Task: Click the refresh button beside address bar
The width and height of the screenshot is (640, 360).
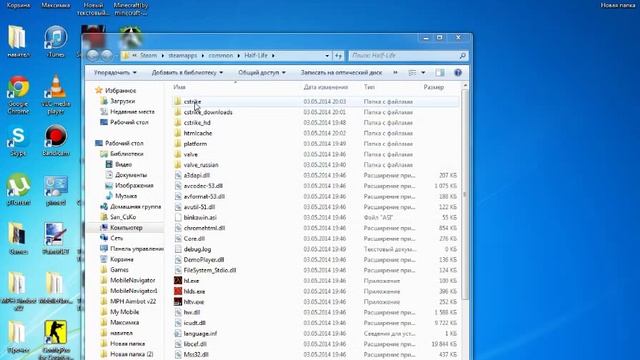Action: [339, 56]
